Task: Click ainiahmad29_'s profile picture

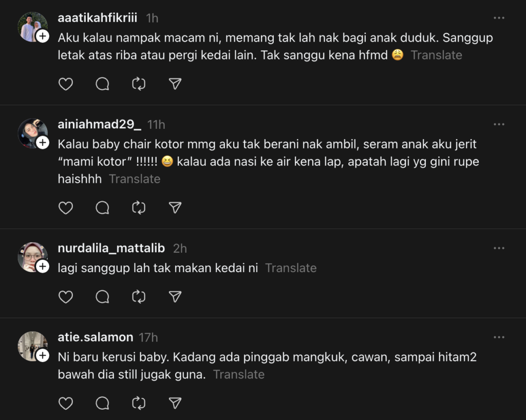Action: click(x=31, y=131)
